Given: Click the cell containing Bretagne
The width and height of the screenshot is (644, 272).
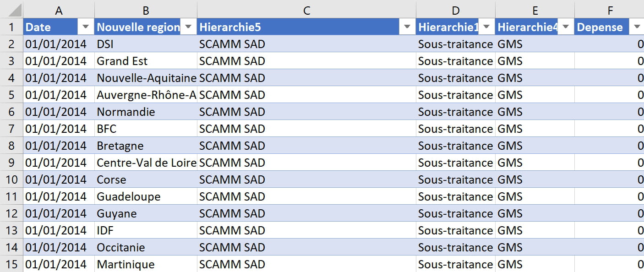Looking at the screenshot, I should (x=146, y=146).
